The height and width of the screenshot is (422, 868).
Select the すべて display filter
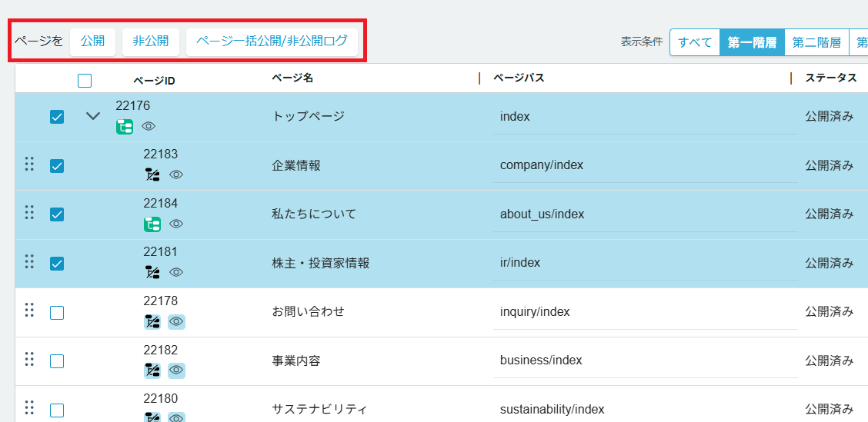(695, 42)
